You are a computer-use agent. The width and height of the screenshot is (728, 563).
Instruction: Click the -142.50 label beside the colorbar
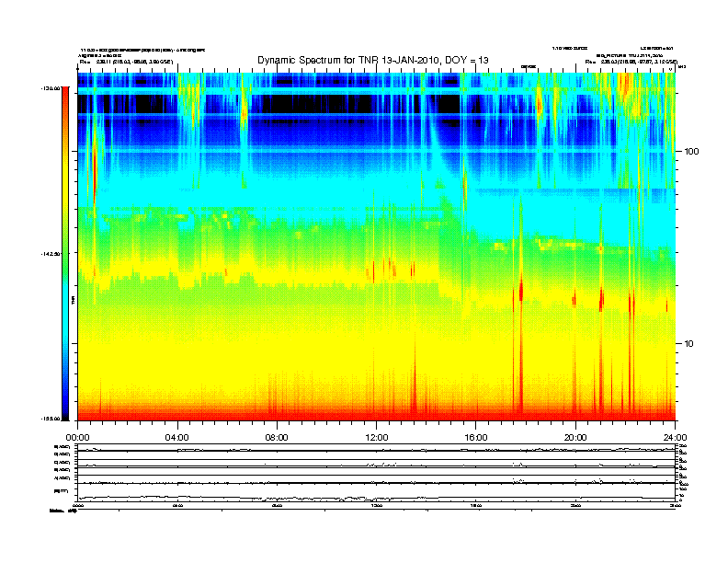pos(51,254)
